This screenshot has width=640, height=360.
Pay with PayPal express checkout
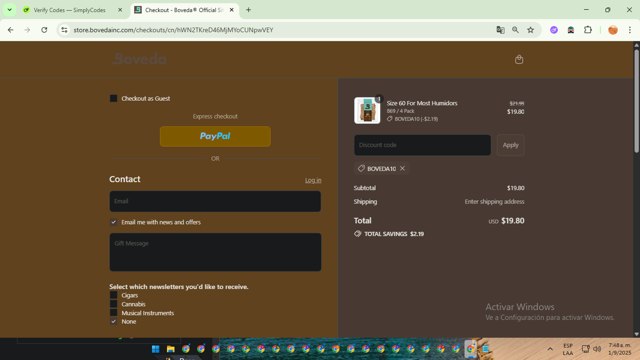point(215,136)
